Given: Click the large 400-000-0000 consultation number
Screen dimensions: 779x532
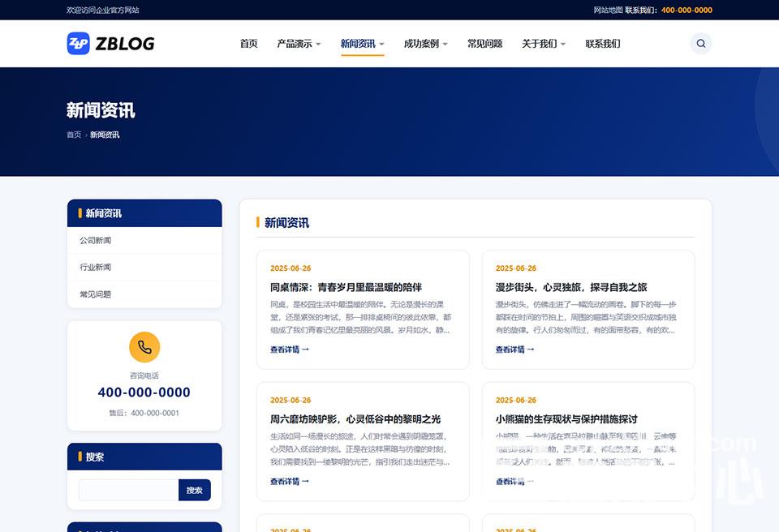Looking at the screenshot, I should 144,393.
